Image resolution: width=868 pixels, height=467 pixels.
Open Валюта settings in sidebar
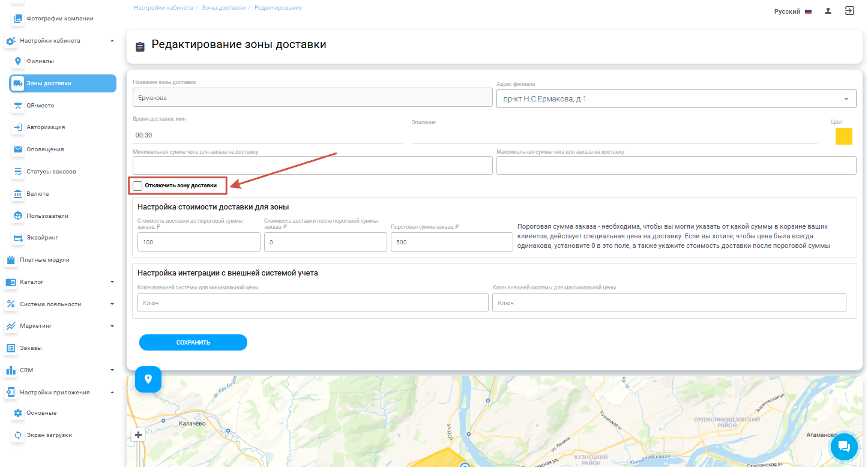pyautogui.click(x=37, y=194)
